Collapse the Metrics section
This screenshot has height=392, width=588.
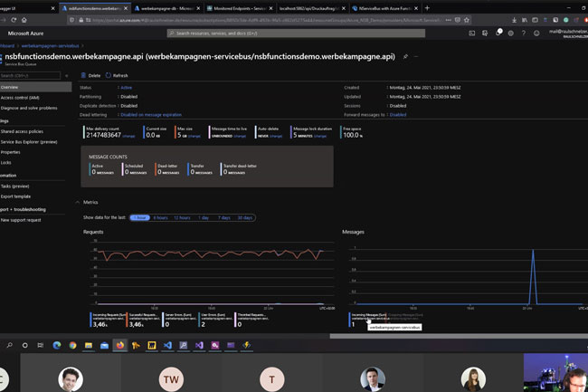(x=78, y=202)
